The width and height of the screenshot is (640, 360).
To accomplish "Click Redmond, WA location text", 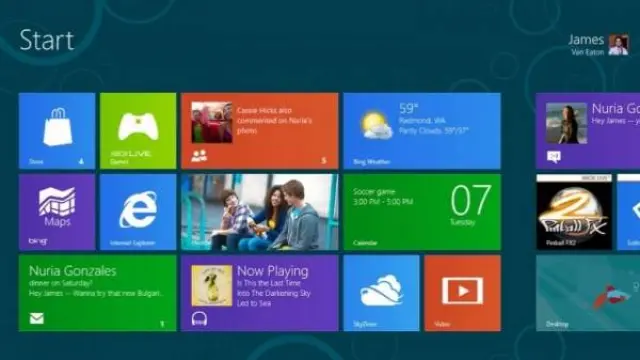I will click(422, 121).
